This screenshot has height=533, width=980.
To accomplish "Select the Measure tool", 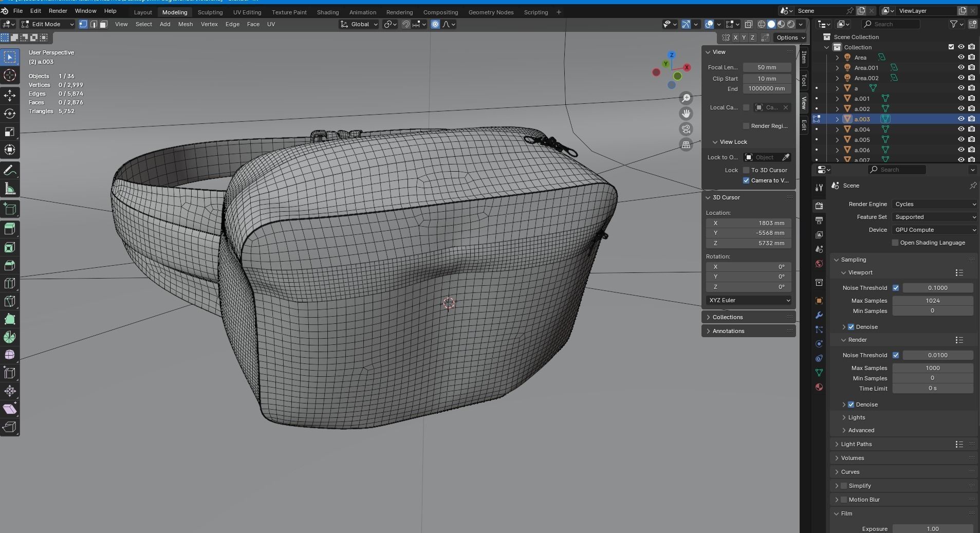I will point(10,189).
